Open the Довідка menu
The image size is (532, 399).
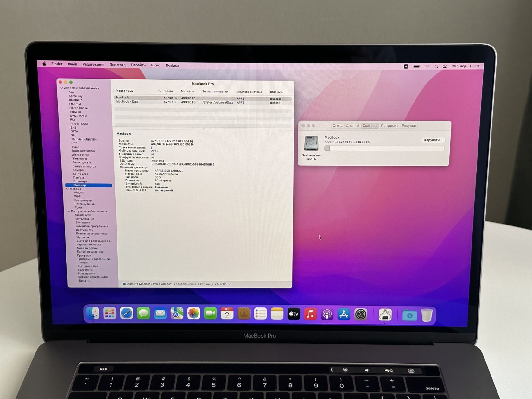tap(172, 66)
